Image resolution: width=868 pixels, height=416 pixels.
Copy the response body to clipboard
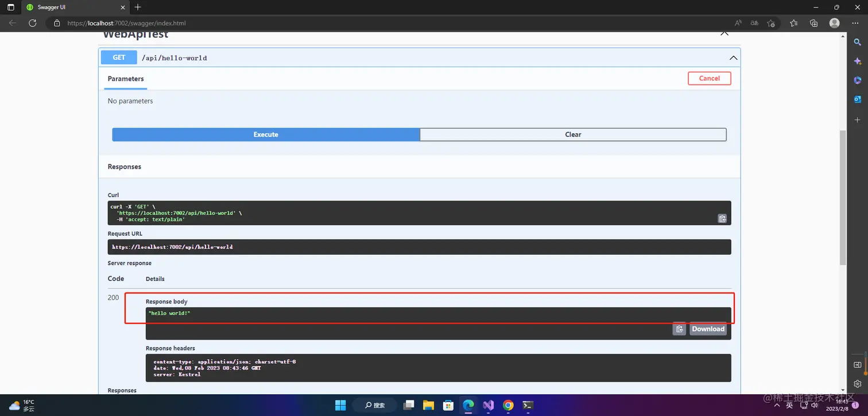click(x=679, y=329)
